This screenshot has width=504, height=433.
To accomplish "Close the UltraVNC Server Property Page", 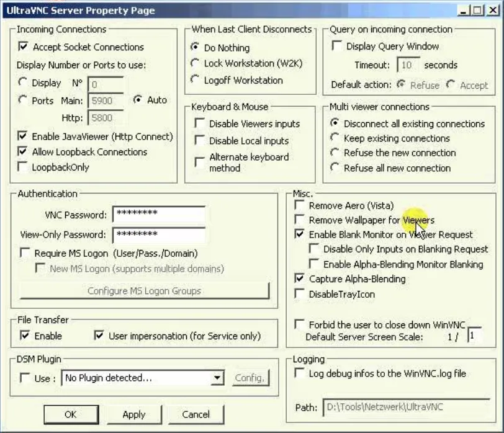I will pos(492,11).
